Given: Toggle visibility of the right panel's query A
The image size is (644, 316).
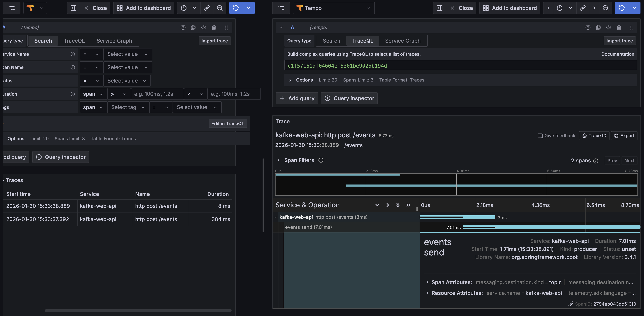Looking at the screenshot, I should coord(609,28).
